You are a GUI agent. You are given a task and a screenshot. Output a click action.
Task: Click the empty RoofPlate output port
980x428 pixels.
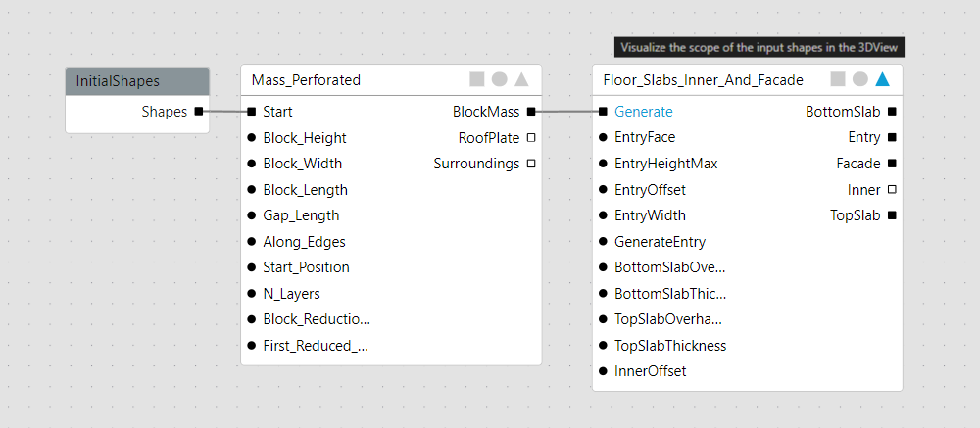click(x=531, y=138)
